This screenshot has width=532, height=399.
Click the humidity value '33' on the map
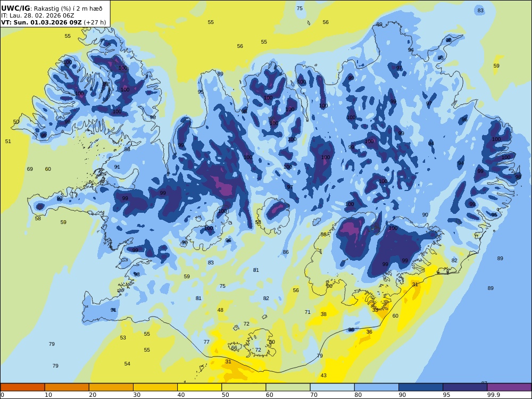click(x=375, y=310)
